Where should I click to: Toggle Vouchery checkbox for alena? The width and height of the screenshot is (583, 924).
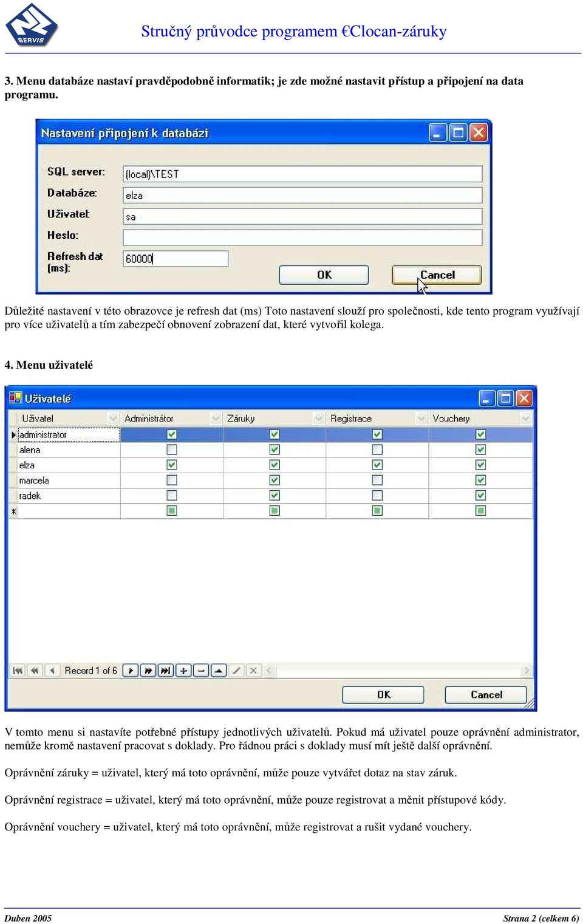tap(480, 450)
